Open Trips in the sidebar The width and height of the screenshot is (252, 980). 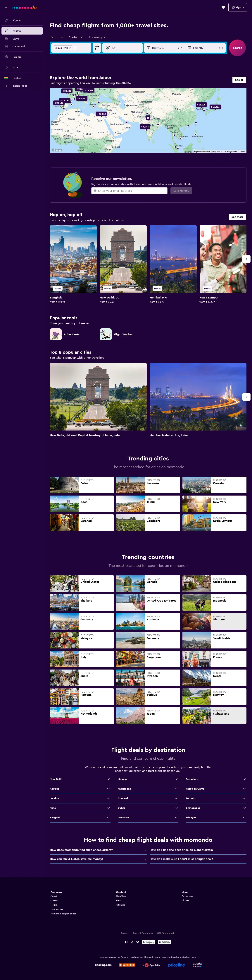[x=22, y=67]
